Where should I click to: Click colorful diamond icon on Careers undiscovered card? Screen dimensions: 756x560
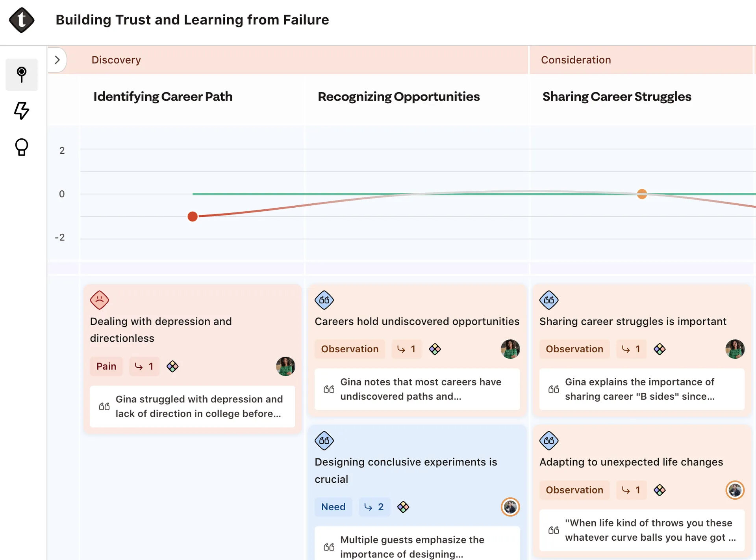[435, 349]
